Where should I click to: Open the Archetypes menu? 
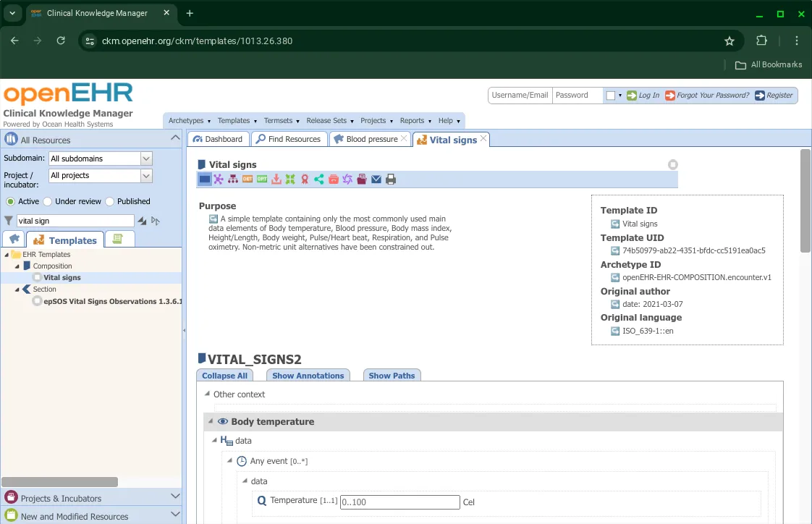click(x=189, y=121)
